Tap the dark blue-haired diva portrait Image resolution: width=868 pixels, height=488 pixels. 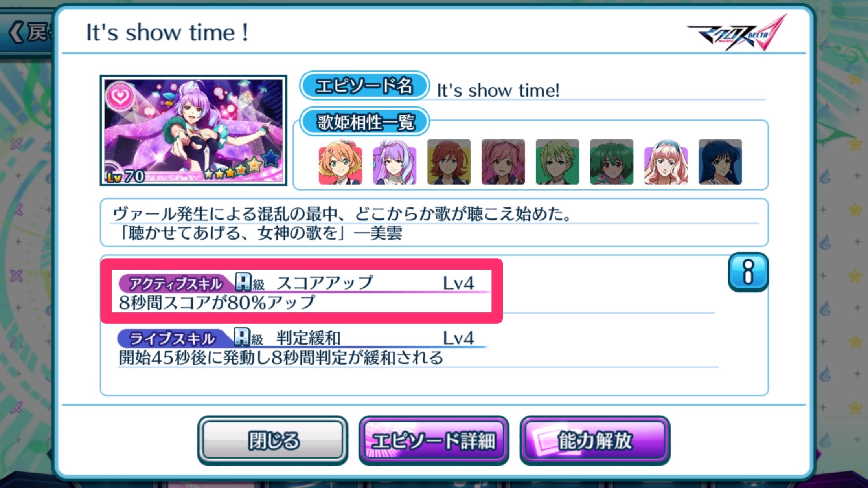720,162
